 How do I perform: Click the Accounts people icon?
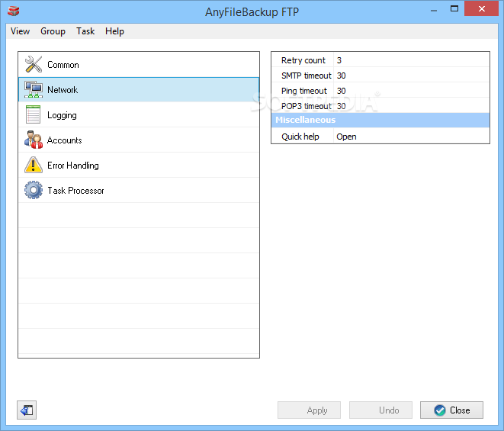tap(34, 140)
